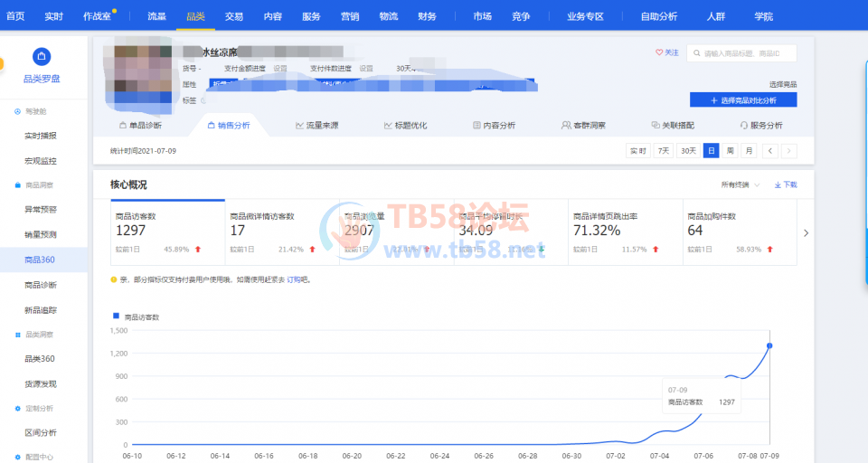Focus the product title search field
Viewport: 868px width, 463px height.
coord(741,53)
